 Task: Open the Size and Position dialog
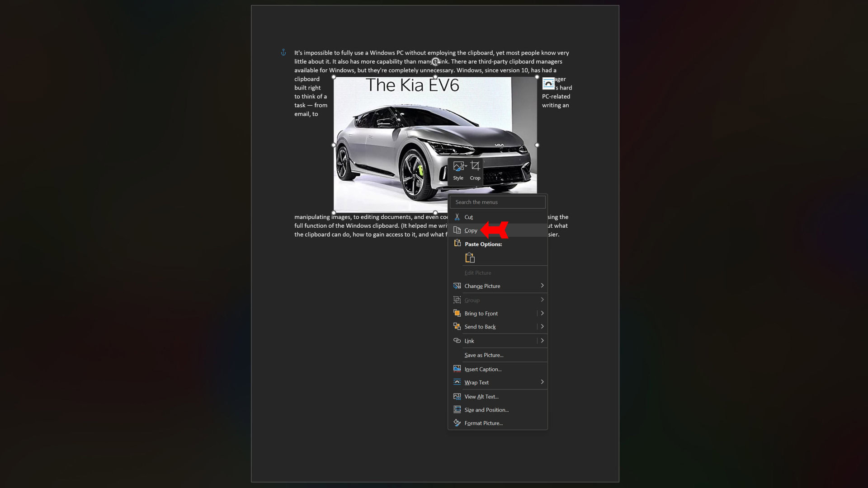coord(486,409)
